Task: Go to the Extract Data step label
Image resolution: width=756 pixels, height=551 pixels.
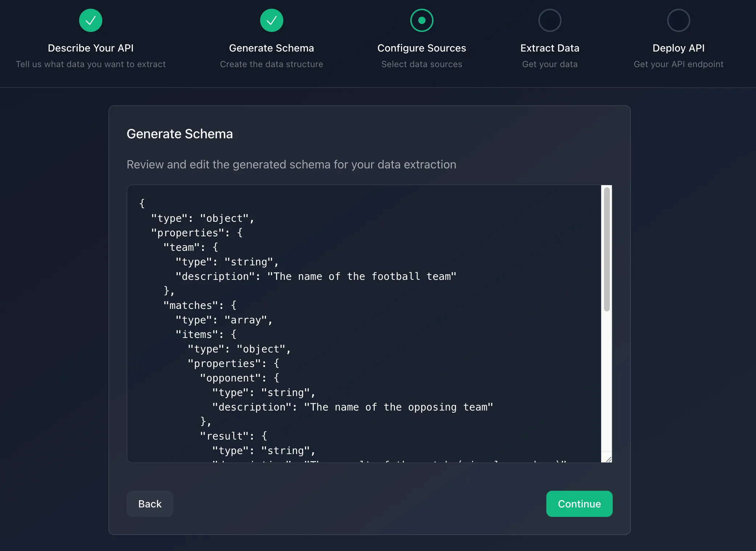Action: [x=550, y=48]
